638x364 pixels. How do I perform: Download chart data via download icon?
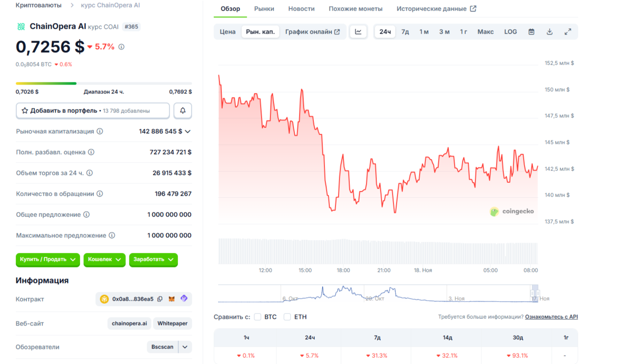(x=549, y=32)
